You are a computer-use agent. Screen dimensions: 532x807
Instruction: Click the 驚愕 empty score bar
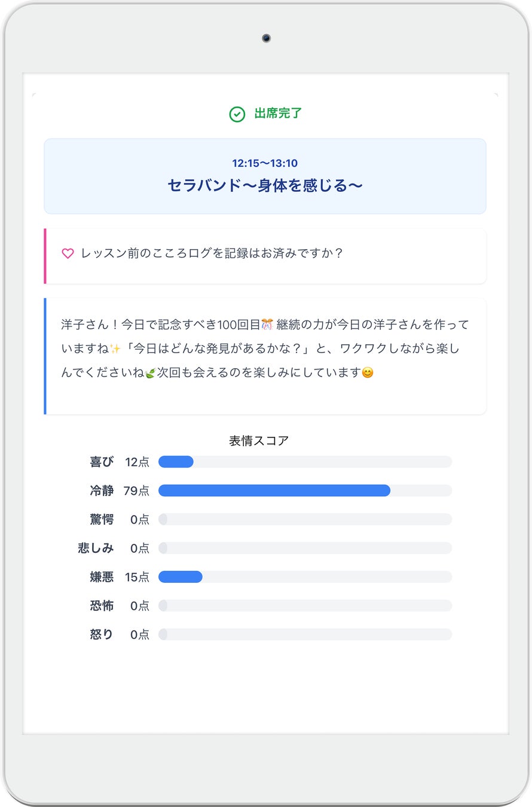tap(305, 519)
